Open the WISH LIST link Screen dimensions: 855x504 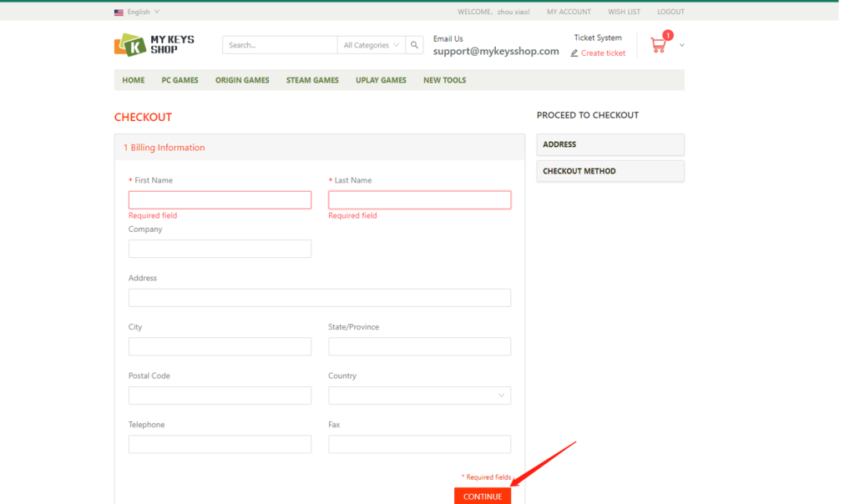(625, 12)
